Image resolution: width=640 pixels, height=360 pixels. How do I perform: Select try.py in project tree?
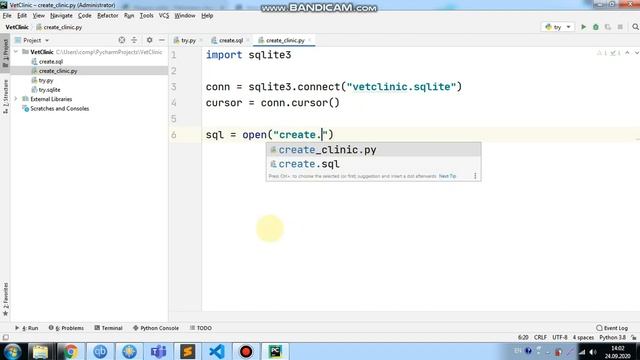(x=46, y=80)
